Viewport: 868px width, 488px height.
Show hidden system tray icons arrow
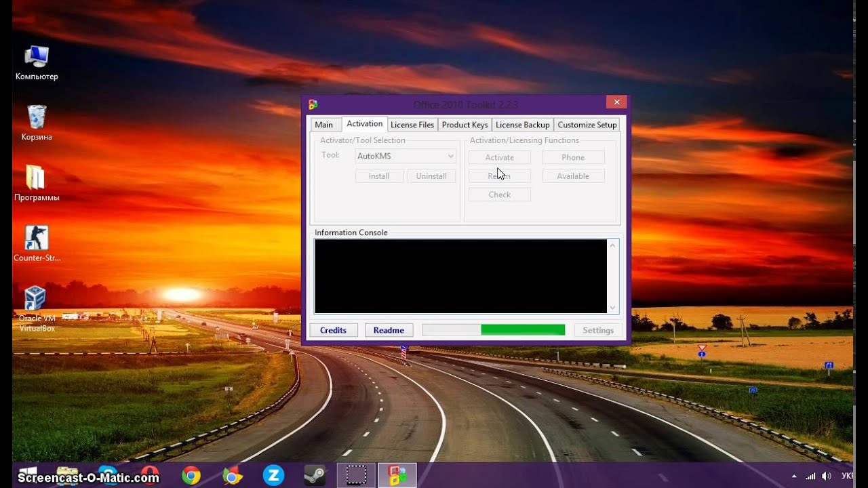[x=793, y=476]
